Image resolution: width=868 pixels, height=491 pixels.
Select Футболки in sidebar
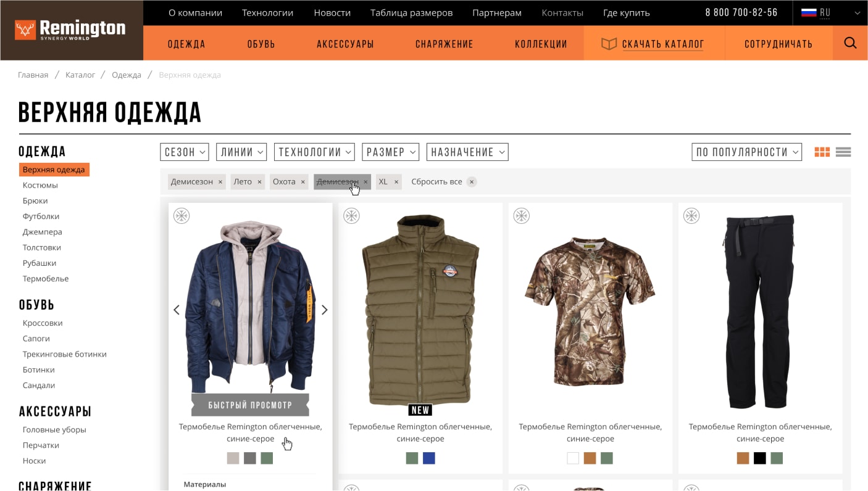click(41, 217)
